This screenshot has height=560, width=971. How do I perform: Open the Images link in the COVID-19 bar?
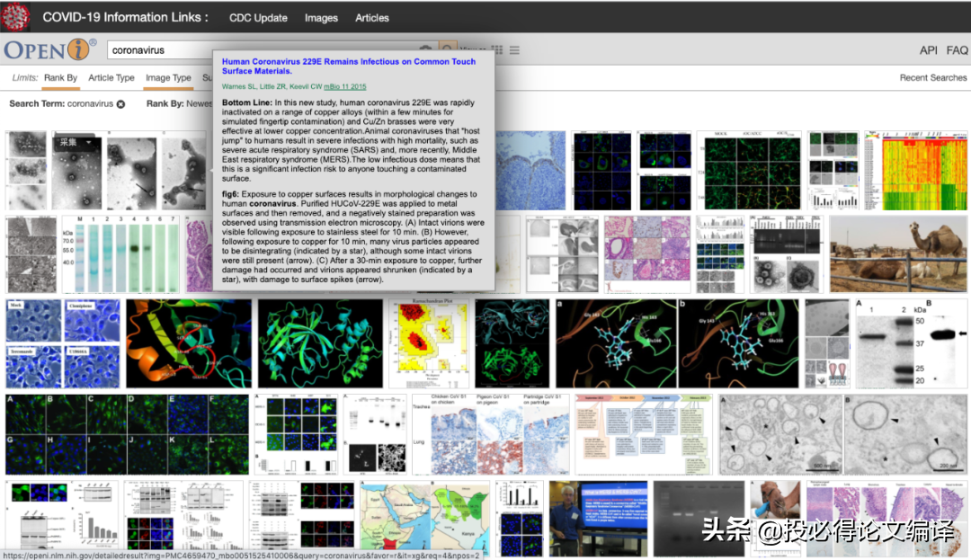[x=321, y=18]
